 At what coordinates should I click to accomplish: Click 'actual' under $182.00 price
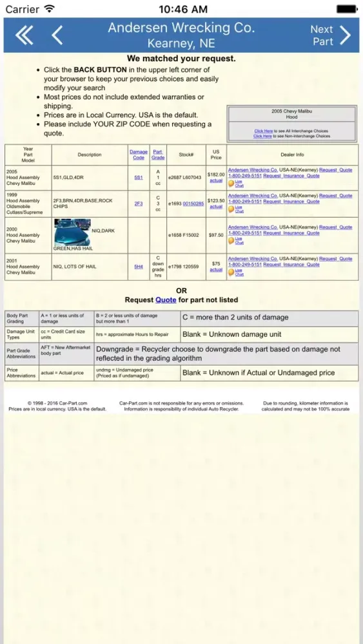pos(216,181)
